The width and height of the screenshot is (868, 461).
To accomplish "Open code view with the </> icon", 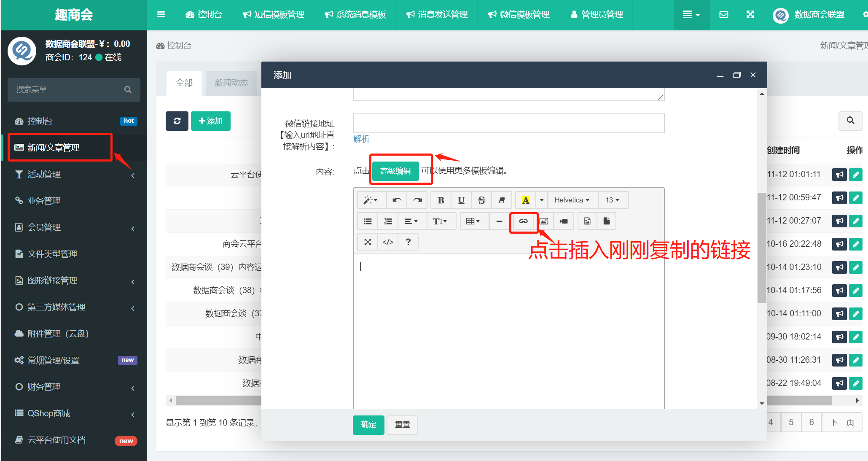I will [x=388, y=242].
